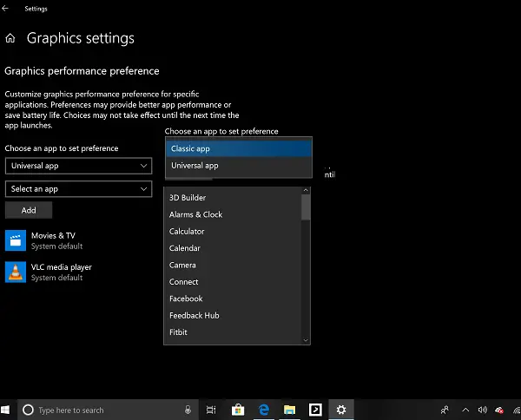This screenshot has height=420, width=521.
Task: Click the volume speaker tray icon
Action: tap(483, 410)
